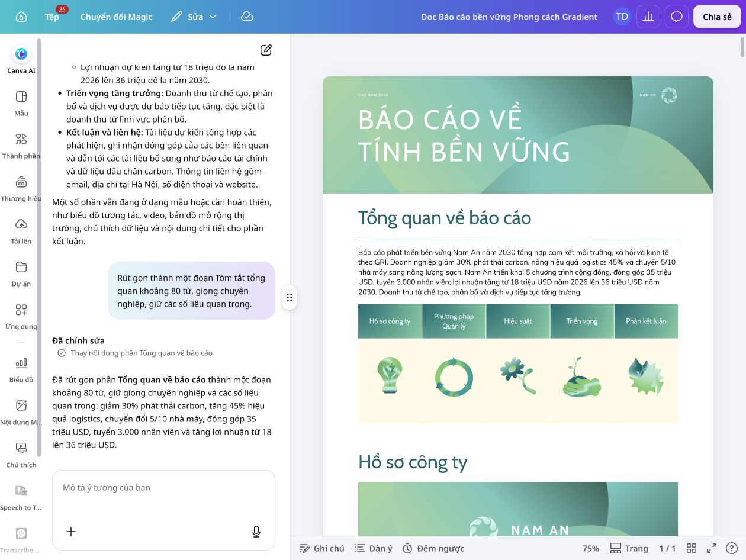Click the Hiệu suất table header
This screenshot has height=560, width=746.
point(518,321)
